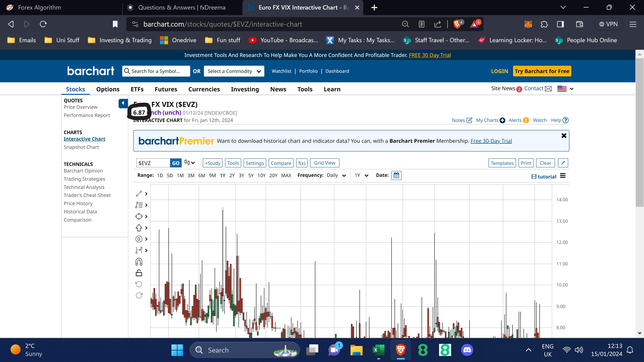Click the redo arrow on chart
Image resolution: width=644 pixels, height=362 pixels.
coord(139,295)
